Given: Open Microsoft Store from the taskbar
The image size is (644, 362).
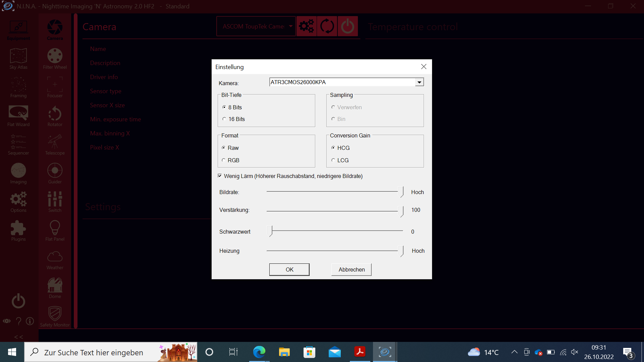Looking at the screenshot, I should [309, 352].
